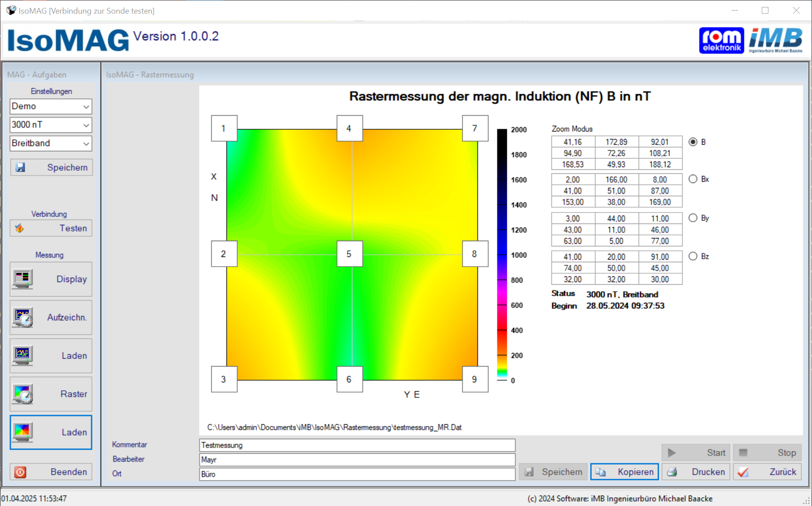Click the printer icon on Drucken
This screenshot has width=812, height=506.
pyautogui.click(x=672, y=472)
